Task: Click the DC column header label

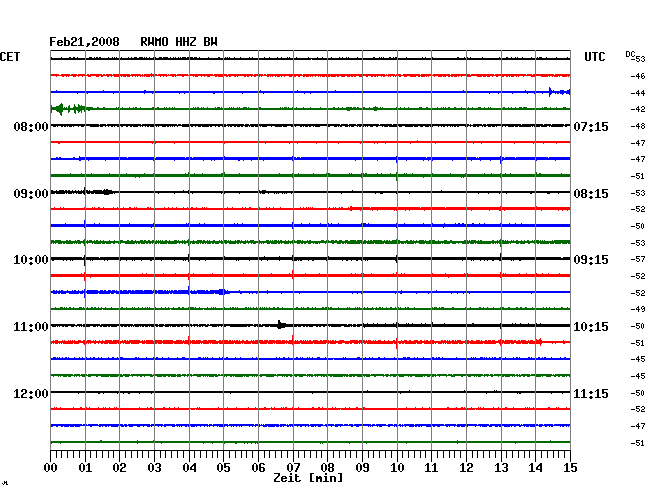Action: tap(630, 54)
